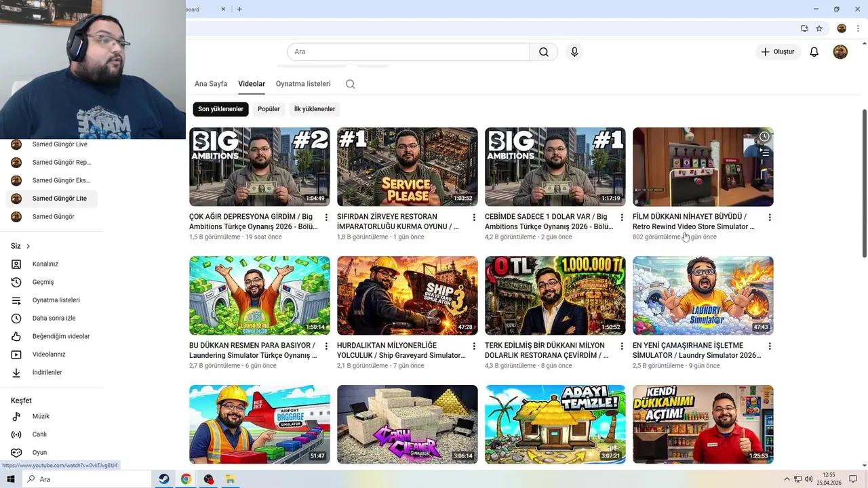Screen dimensions: 868x488
Task: Open notifications bell
Action: 814,52
